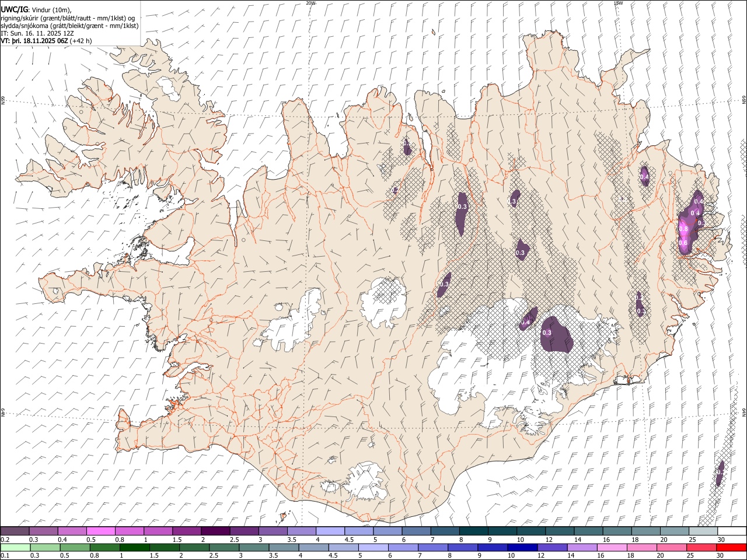Click the UWC/IG title text
Image resolution: width=747 pixels, height=560 pixels.
15,10
